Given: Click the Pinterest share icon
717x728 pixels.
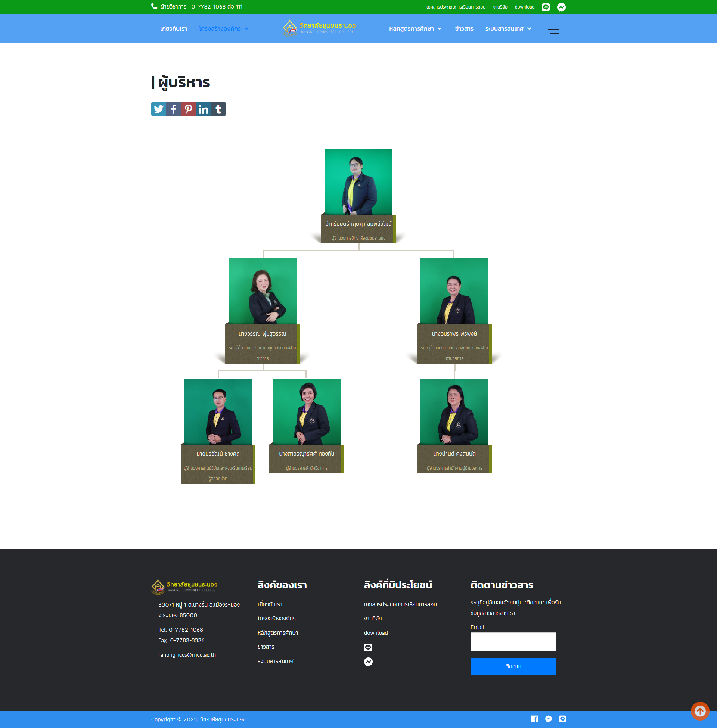Looking at the screenshot, I should click(189, 109).
